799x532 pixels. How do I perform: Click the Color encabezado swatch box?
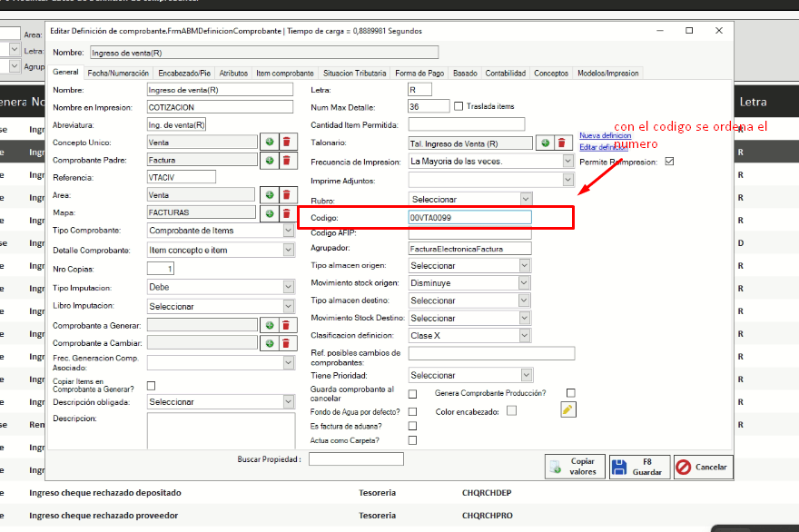[x=511, y=410]
